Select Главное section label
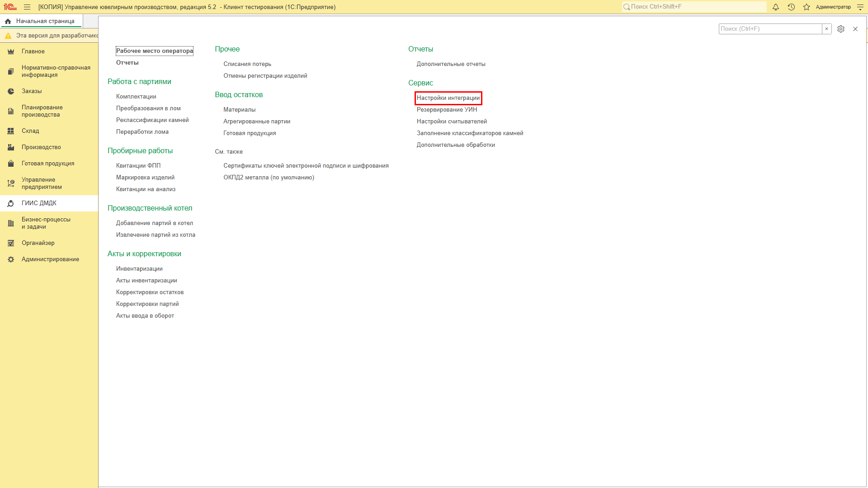The image size is (868, 488). tap(33, 52)
